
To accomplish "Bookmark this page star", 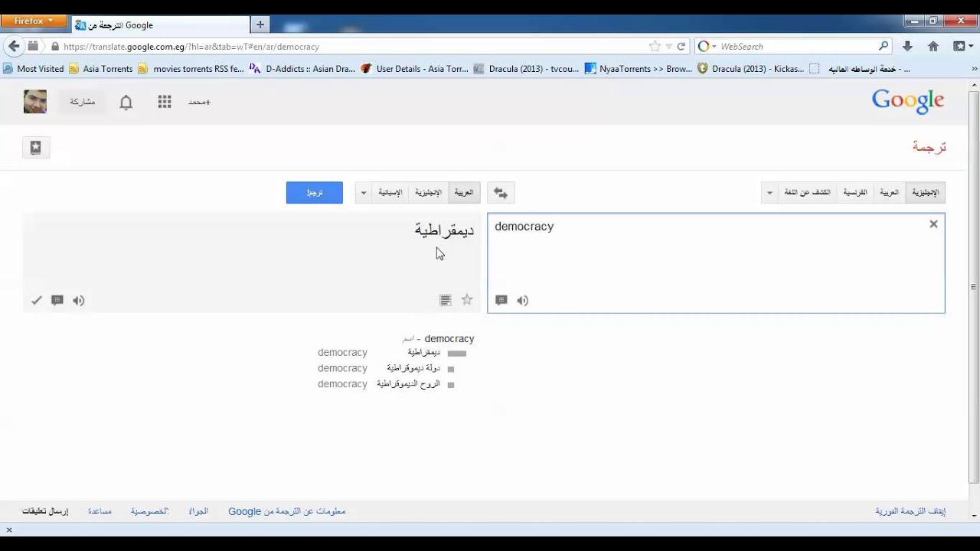I will pyautogui.click(x=655, y=47).
